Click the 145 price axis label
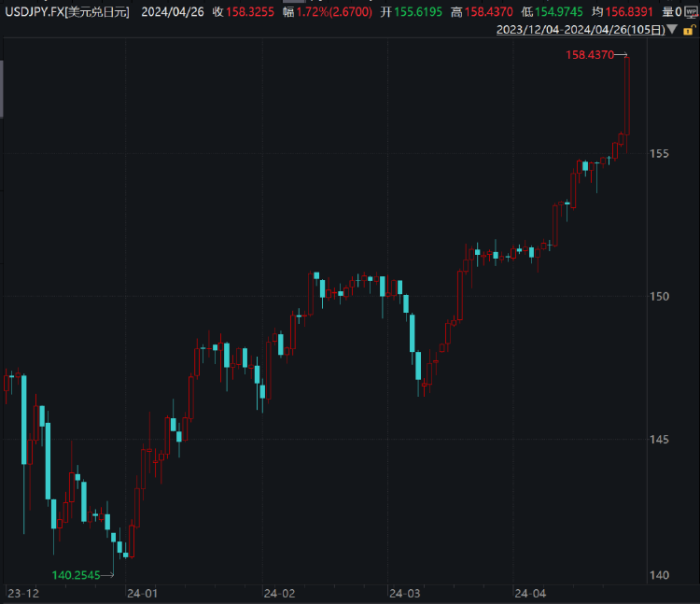 (659, 440)
